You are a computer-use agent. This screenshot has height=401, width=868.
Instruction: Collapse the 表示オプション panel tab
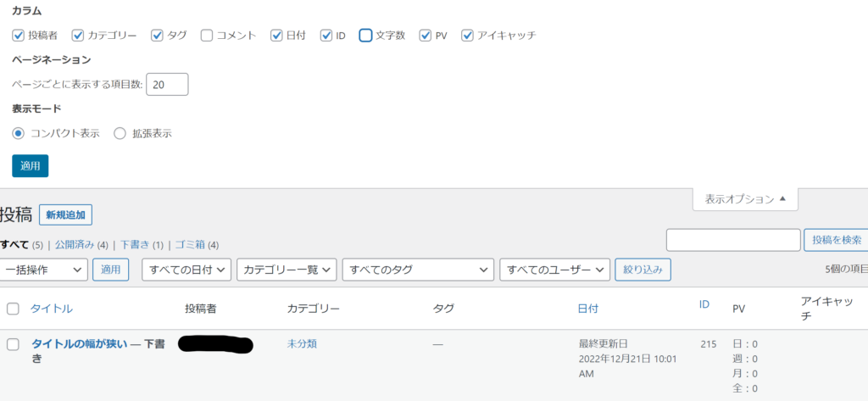[x=745, y=199]
